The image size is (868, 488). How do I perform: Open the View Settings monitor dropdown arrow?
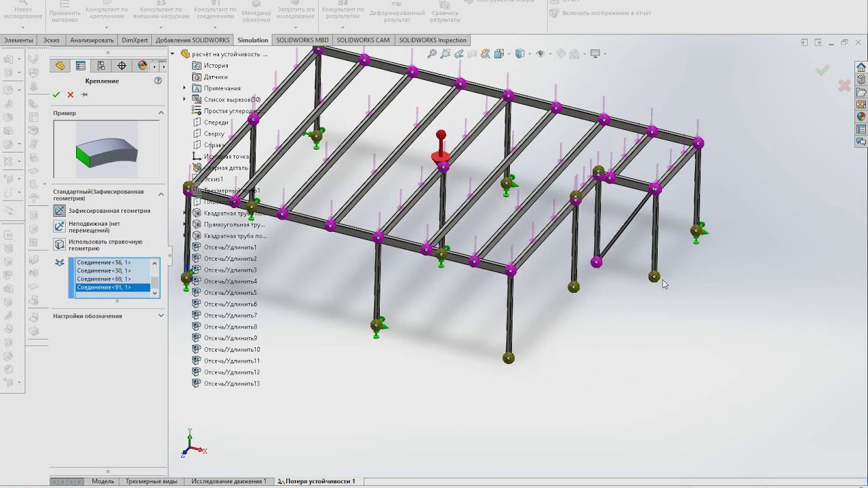click(604, 54)
